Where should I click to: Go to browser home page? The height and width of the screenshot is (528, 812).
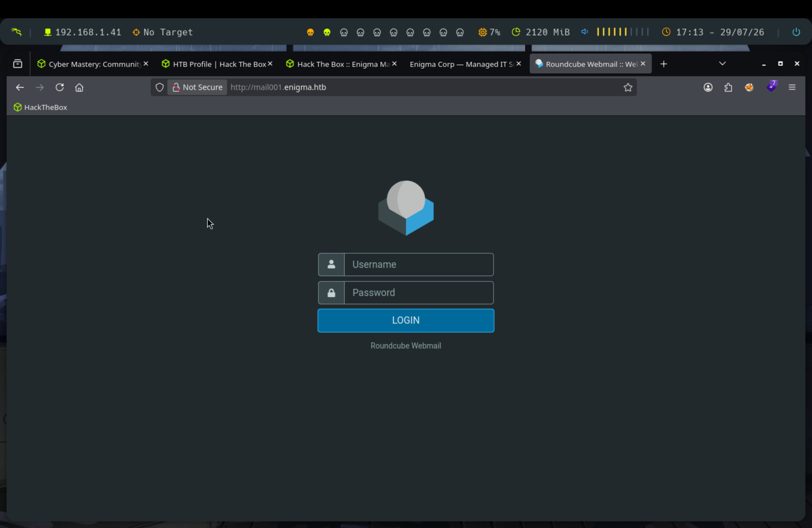pos(79,87)
